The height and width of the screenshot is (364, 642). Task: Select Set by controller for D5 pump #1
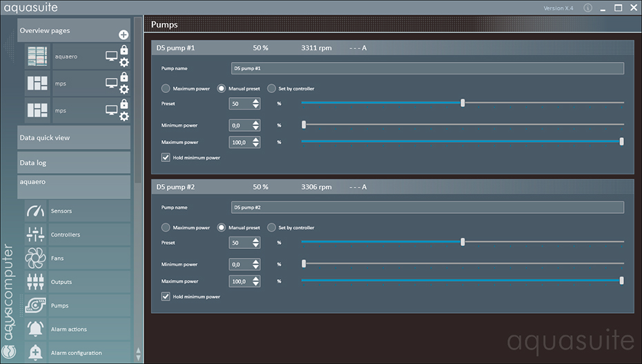coord(271,88)
